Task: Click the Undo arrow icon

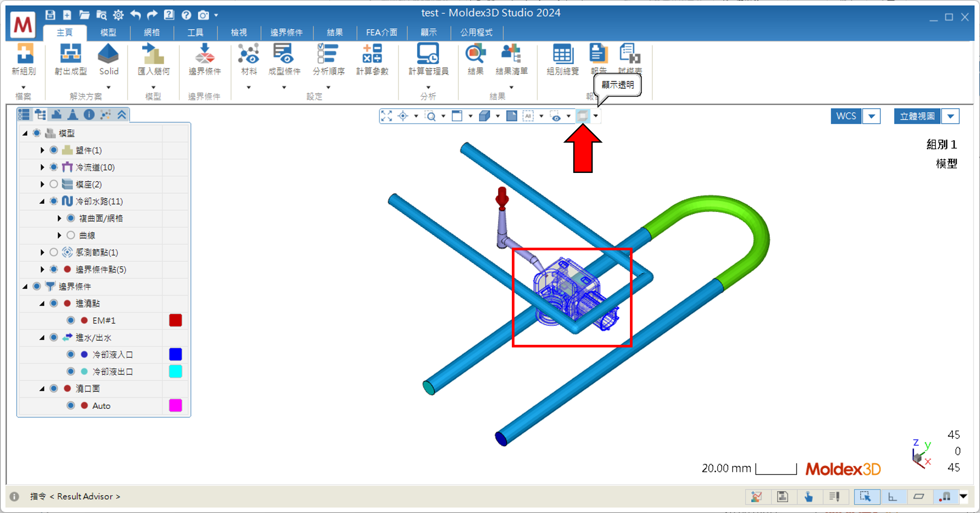Action: (135, 15)
